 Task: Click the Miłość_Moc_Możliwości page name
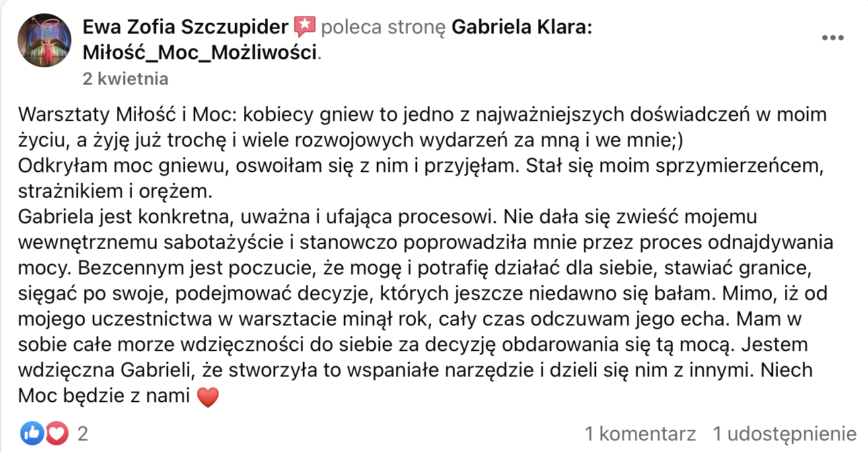[199, 52]
